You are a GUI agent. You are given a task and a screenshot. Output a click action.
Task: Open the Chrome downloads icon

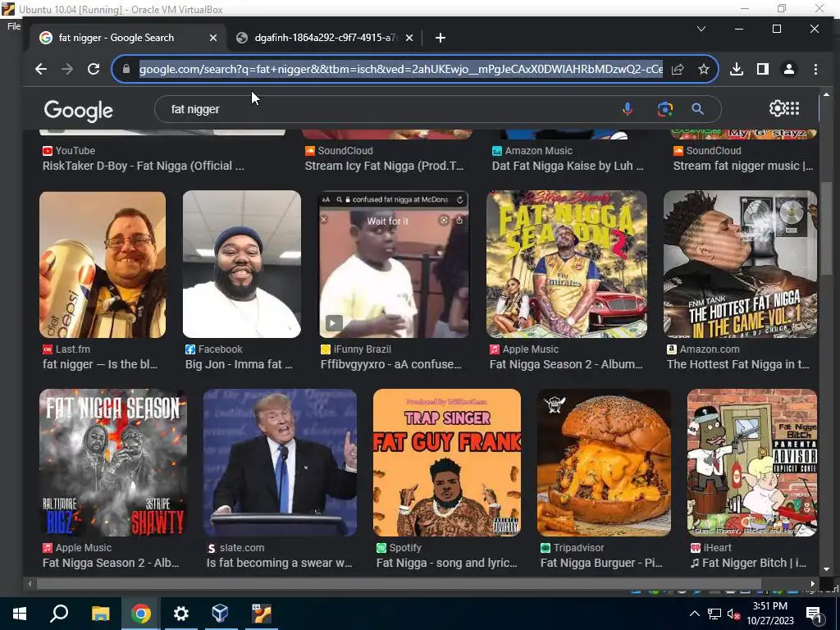tap(737, 69)
